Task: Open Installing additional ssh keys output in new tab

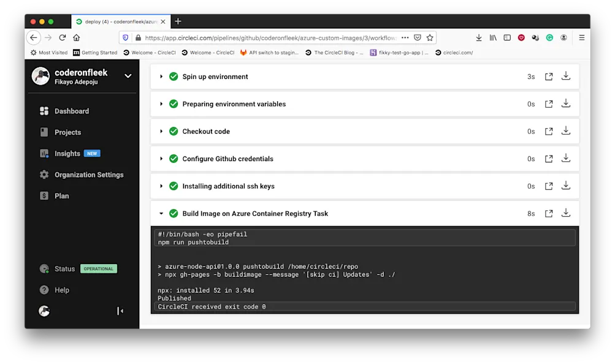Action: click(x=548, y=186)
